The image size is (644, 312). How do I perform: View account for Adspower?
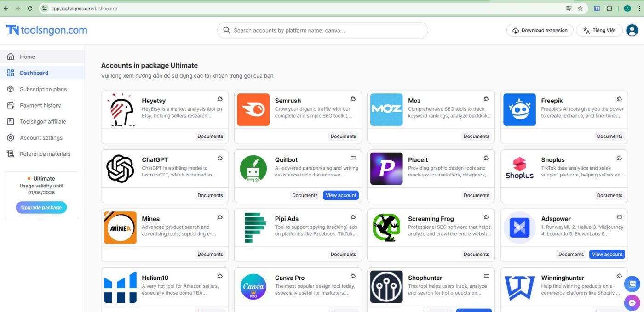(607, 254)
